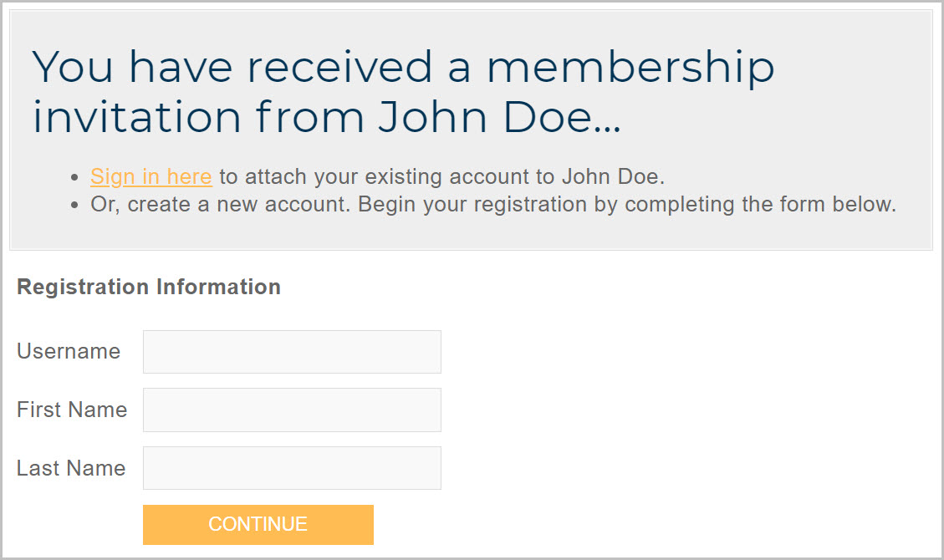Viewport: 944px width, 560px height.
Task: Click 'John Doe' in the sign-in bullet
Action: [x=612, y=177]
